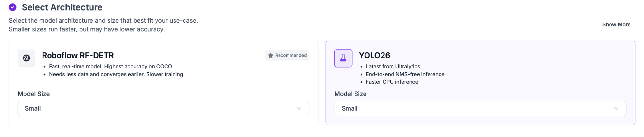Image resolution: width=644 pixels, height=137 pixels.
Task: Select the YOLO26 architecture title
Action: pos(374,55)
